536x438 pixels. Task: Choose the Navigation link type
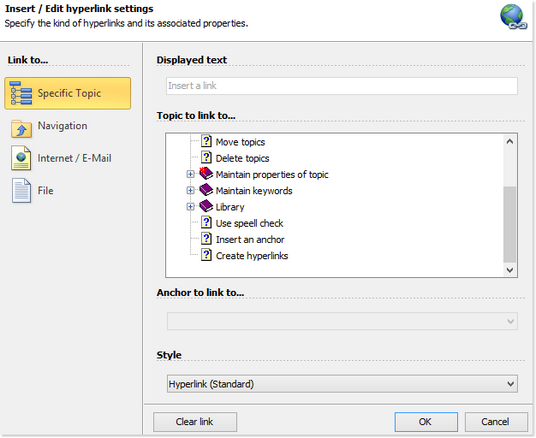click(x=62, y=126)
